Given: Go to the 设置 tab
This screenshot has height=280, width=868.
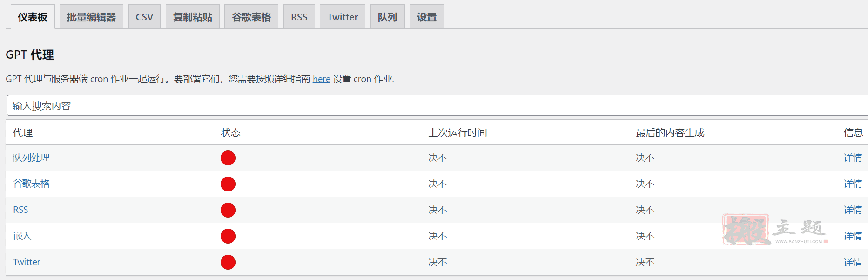Looking at the screenshot, I should [x=427, y=17].
